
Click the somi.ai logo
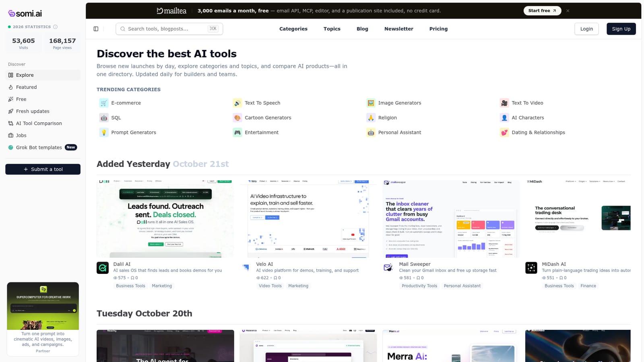pos(25,14)
